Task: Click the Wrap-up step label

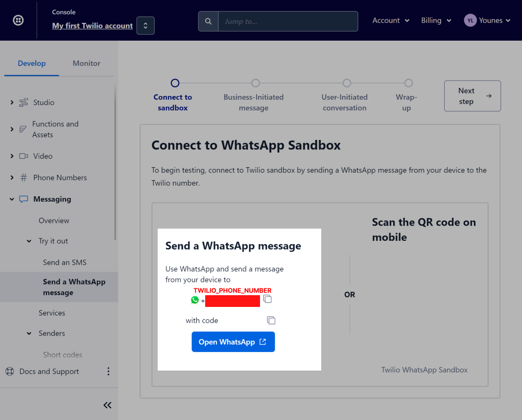Action: click(406, 102)
